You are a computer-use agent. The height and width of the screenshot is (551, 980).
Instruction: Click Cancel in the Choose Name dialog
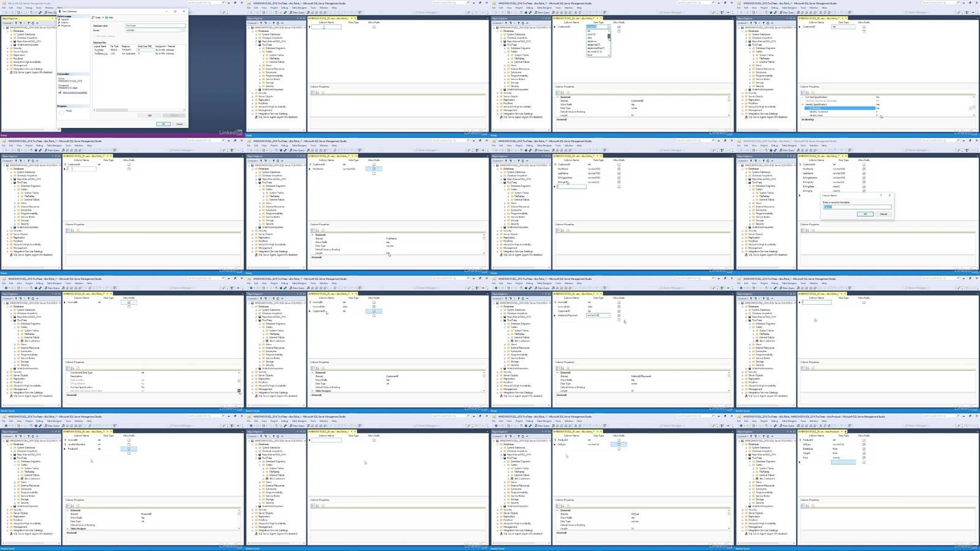point(883,214)
